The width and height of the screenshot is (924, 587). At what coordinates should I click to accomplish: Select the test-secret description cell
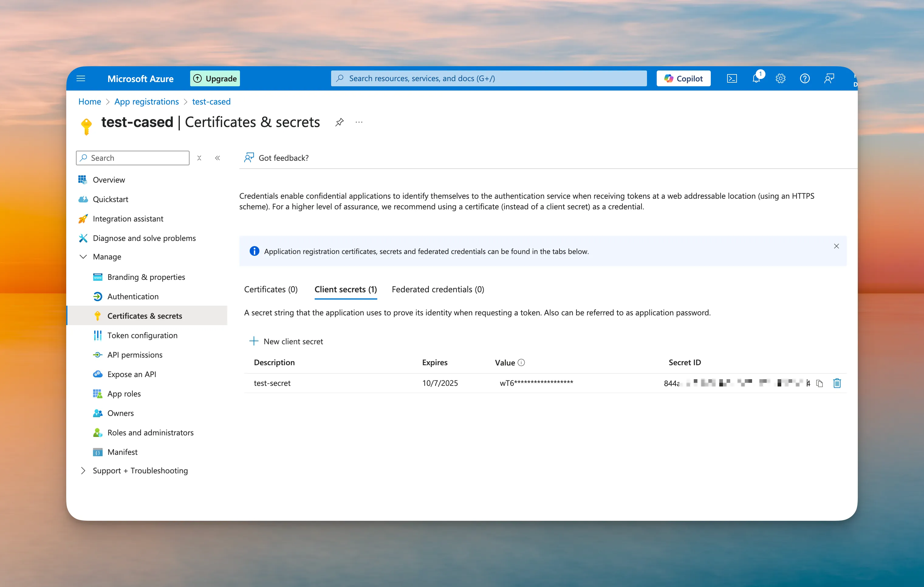(x=272, y=383)
